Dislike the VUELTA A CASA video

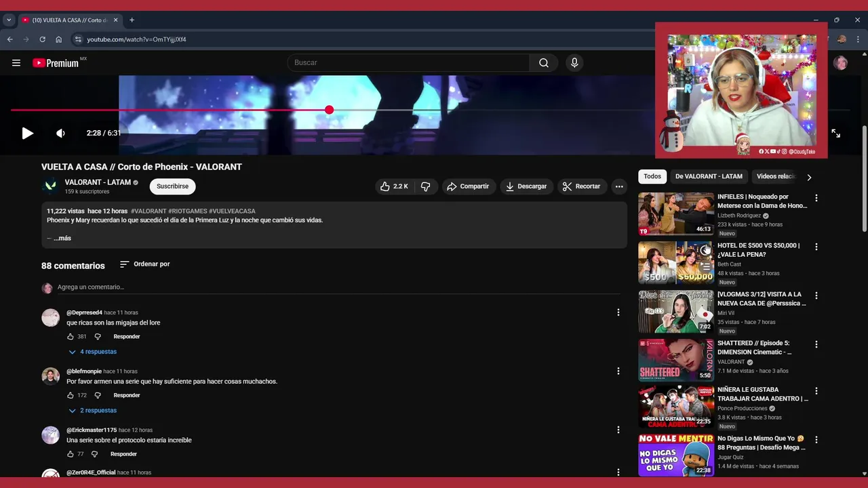pos(426,186)
